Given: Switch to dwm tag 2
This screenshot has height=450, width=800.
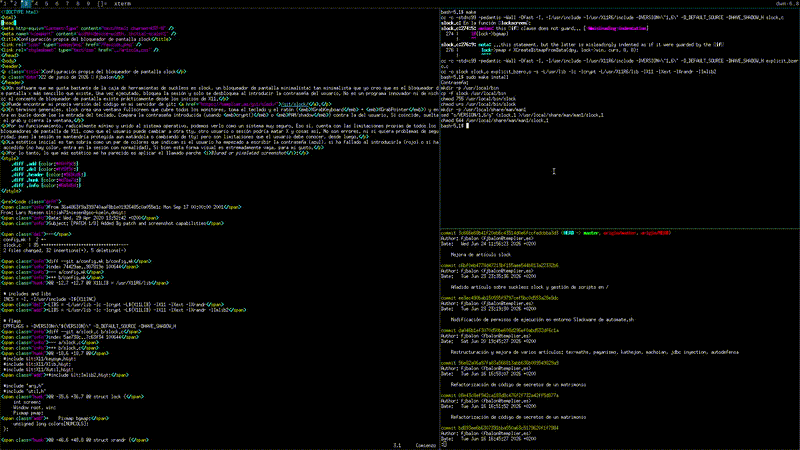Looking at the screenshot, I should pyautogui.click(x=15, y=3).
